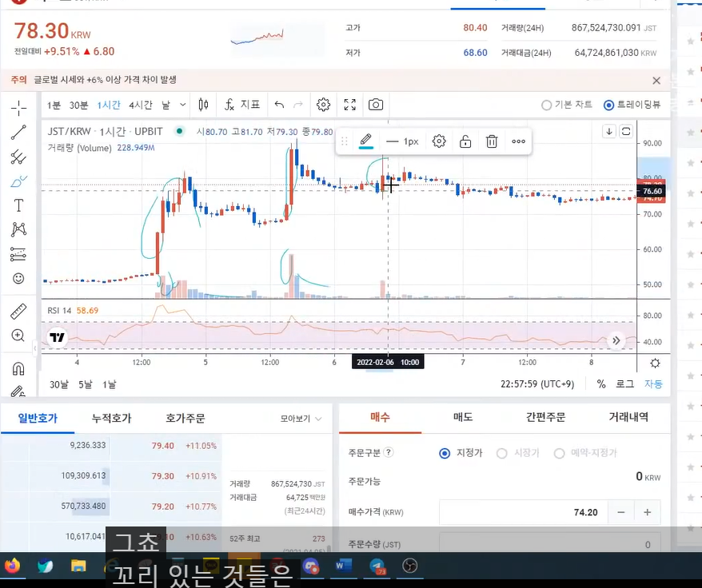Select the 79.40 ask price row
Screen dimensions: 702x588
point(111,446)
